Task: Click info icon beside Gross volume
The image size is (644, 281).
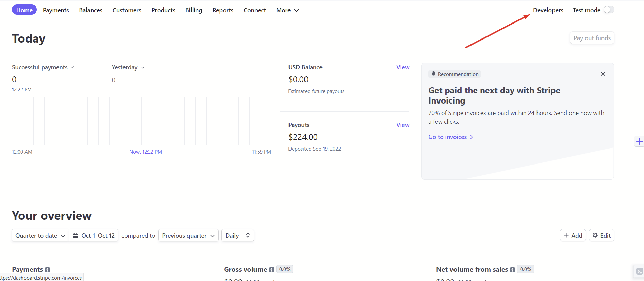Action: click(x=271, y=270)
